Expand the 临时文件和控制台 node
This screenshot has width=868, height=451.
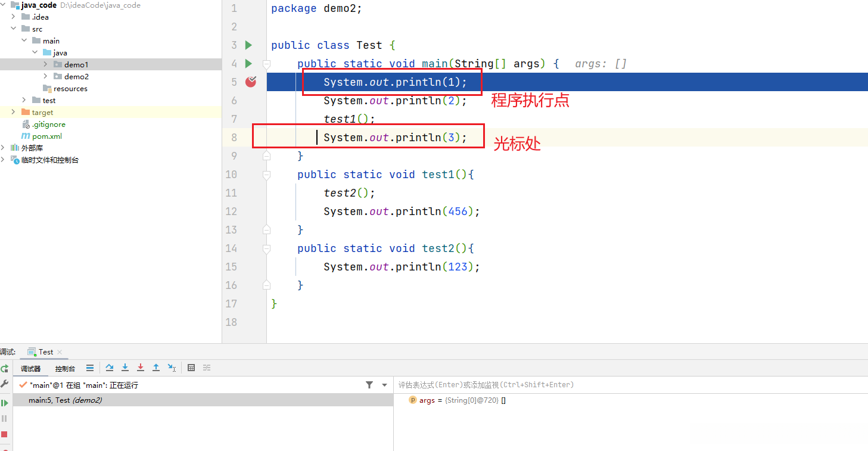(4, 160)
